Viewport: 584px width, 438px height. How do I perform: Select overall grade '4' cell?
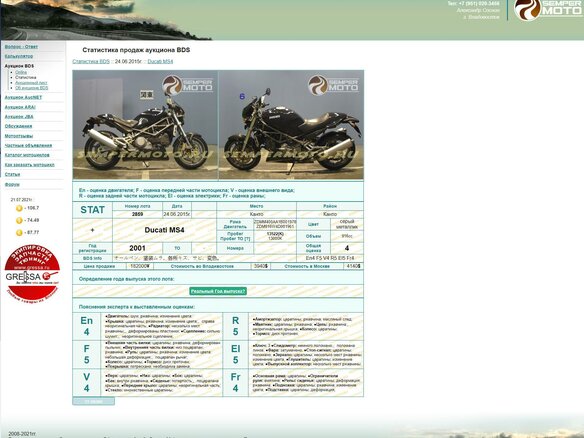coord(347,248)
